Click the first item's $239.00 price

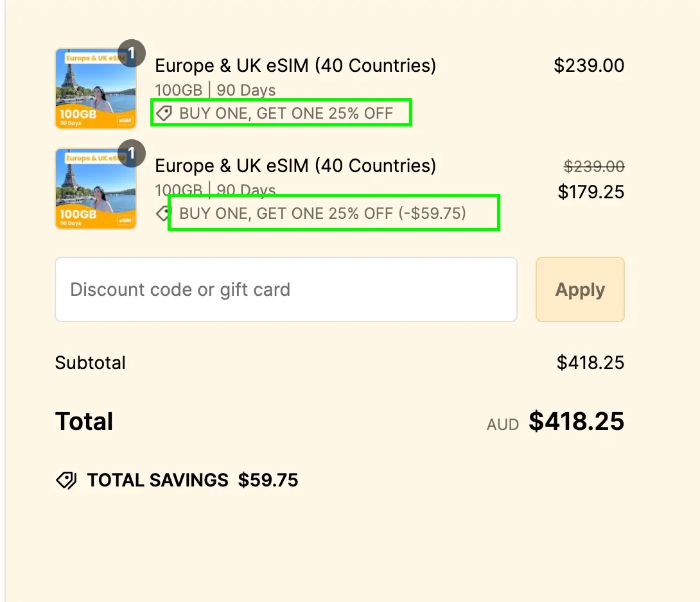pyautogui.click(x=589, y=65)
